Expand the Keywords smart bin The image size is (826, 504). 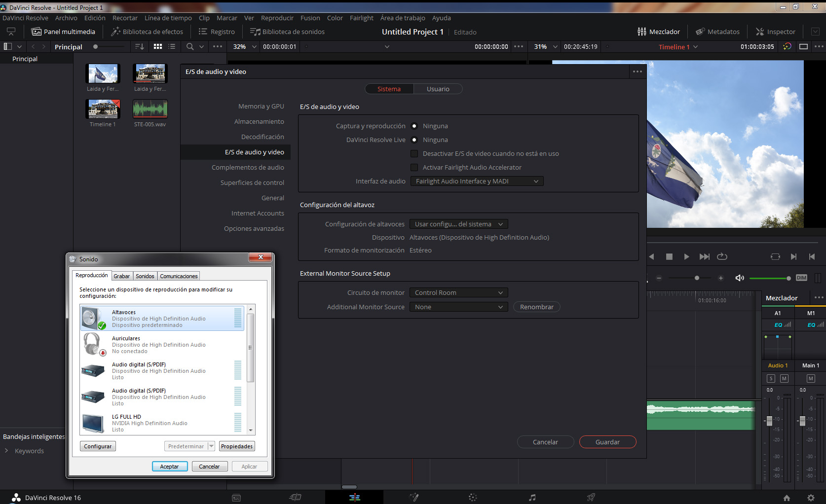(6, 451)
